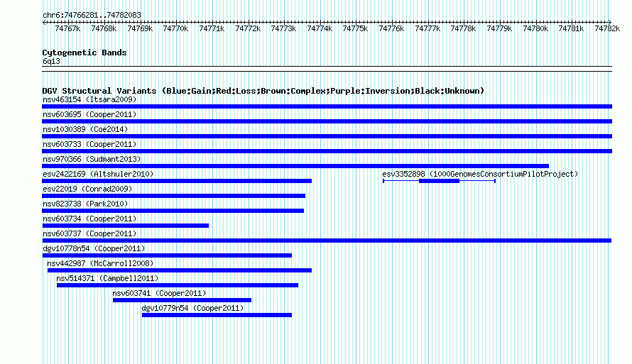Click the 74770k ruler position
The width and height of the screenshot is (632, 364).
click(x=175, y=28)
